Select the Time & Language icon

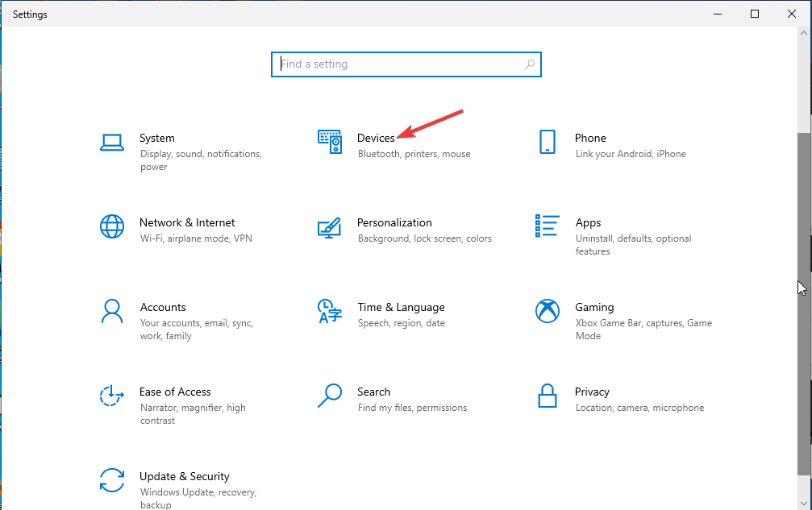click(330, 311)
